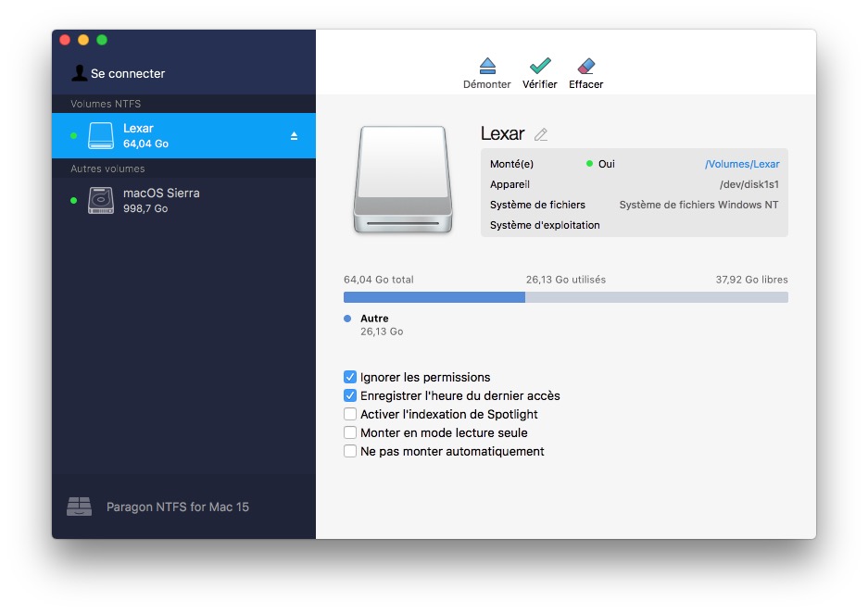The image size is (868, 613).
Task: Click the /dev/disk1s1 device value
Action: coord(749,184)
